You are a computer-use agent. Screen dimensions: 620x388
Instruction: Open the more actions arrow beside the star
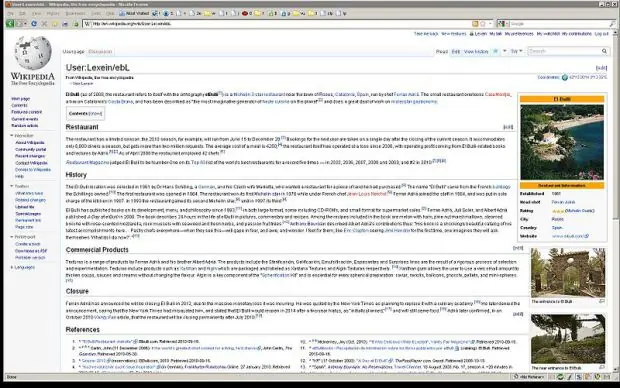click(505, 51)
